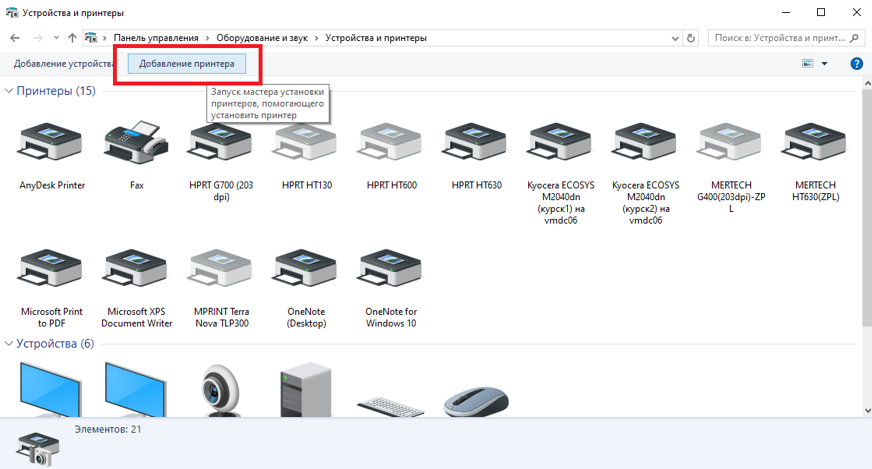Select the MPRINT Terra Nova TLP300 printer
The image size is (872, 469).
pos(221,273)
